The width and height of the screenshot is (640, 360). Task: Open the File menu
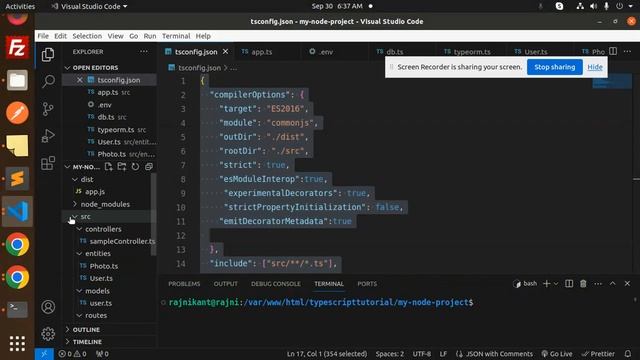click(x=43, y=36)
